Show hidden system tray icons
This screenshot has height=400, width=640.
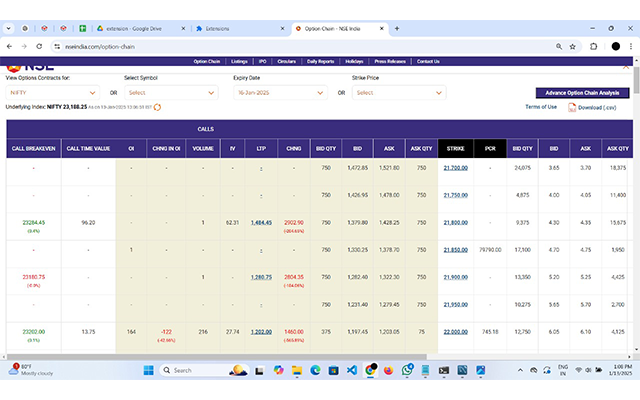click(x=520, y=370)
